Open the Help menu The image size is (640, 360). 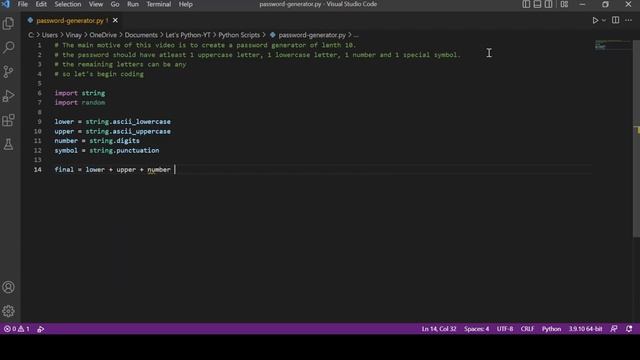click(185, 4)
